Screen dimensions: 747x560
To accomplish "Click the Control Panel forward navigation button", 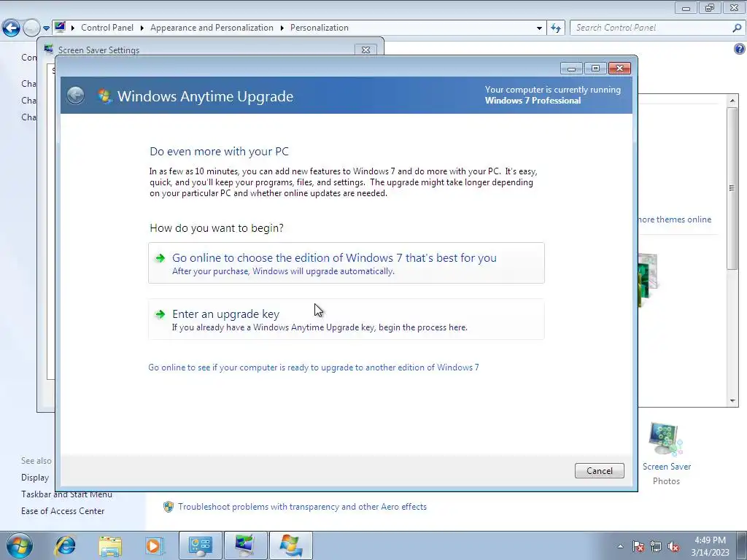I will tap(31, 28).
